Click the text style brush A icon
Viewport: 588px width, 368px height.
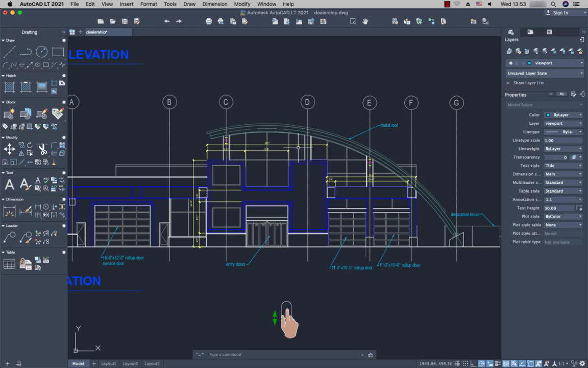tap(24, 185)
